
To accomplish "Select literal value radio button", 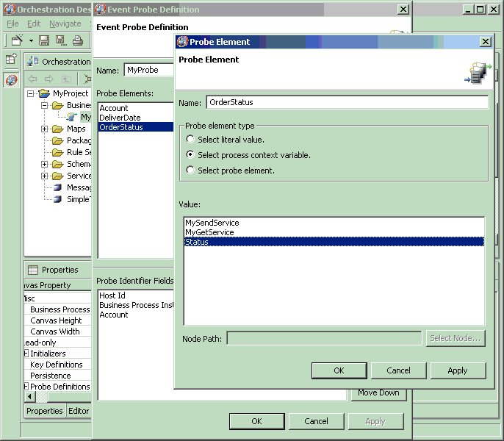I will pyautogui.click(x=190, y=139).
